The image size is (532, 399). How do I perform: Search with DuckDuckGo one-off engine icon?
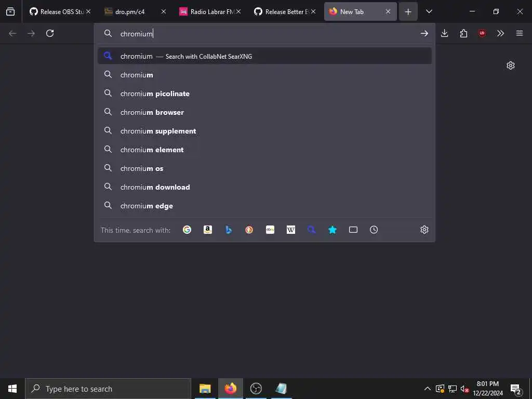coord(249,230)
